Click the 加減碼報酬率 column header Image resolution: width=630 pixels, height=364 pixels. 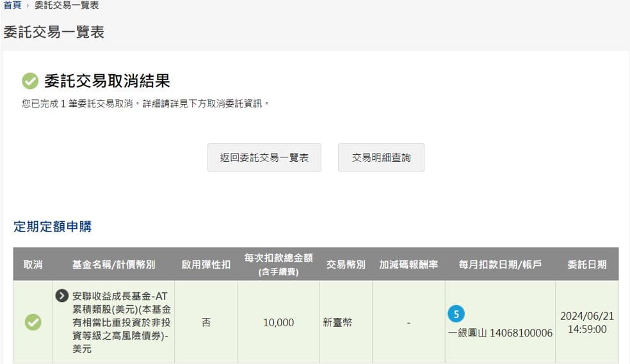coord(408,264)
